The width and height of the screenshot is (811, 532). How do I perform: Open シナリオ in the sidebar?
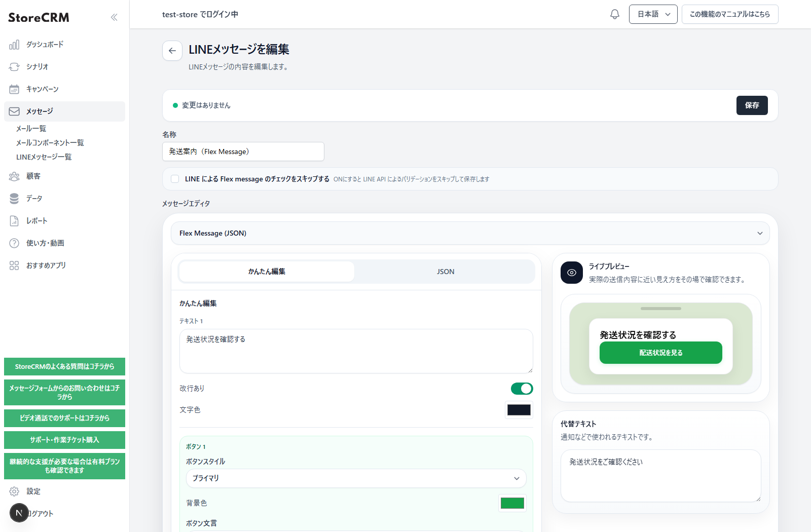tap(64, 67)
